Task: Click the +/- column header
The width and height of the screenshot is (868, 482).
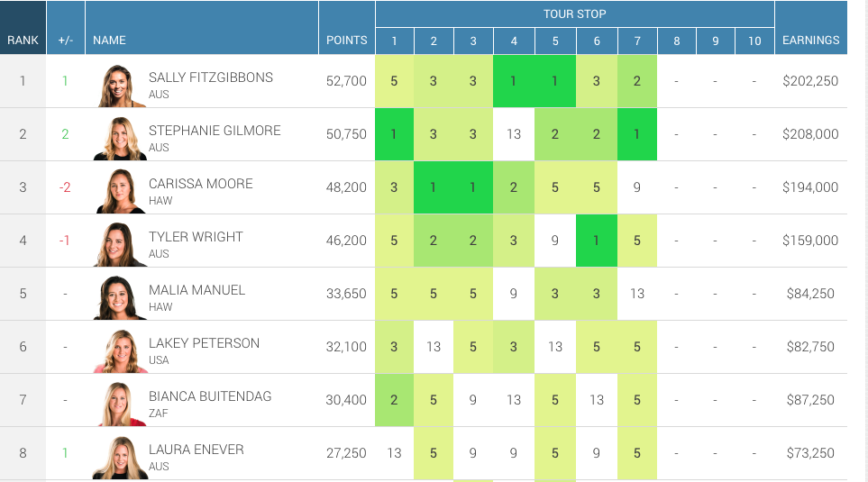Action: pyautogui.click(x=66, y=40)
